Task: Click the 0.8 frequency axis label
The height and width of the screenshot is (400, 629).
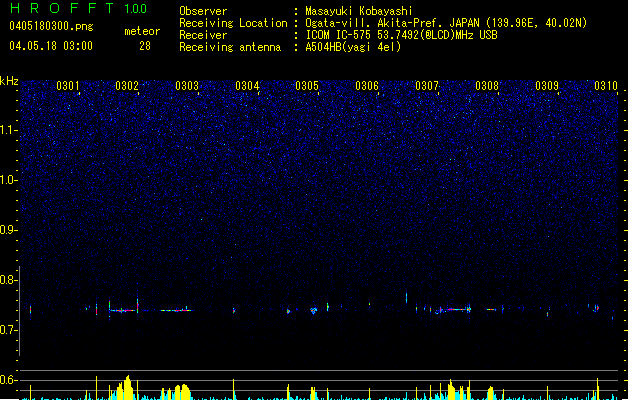Action: [x=9, y=280]
